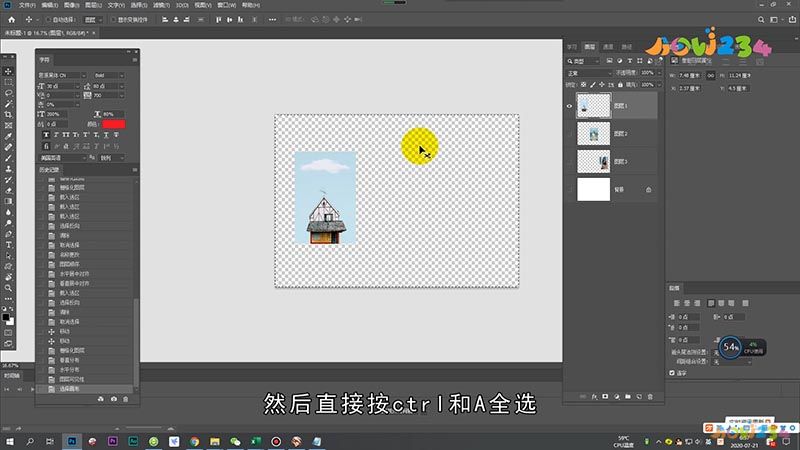
Task: Select layer 图层 3 thumbnail
Action: [x=593, y=162]
